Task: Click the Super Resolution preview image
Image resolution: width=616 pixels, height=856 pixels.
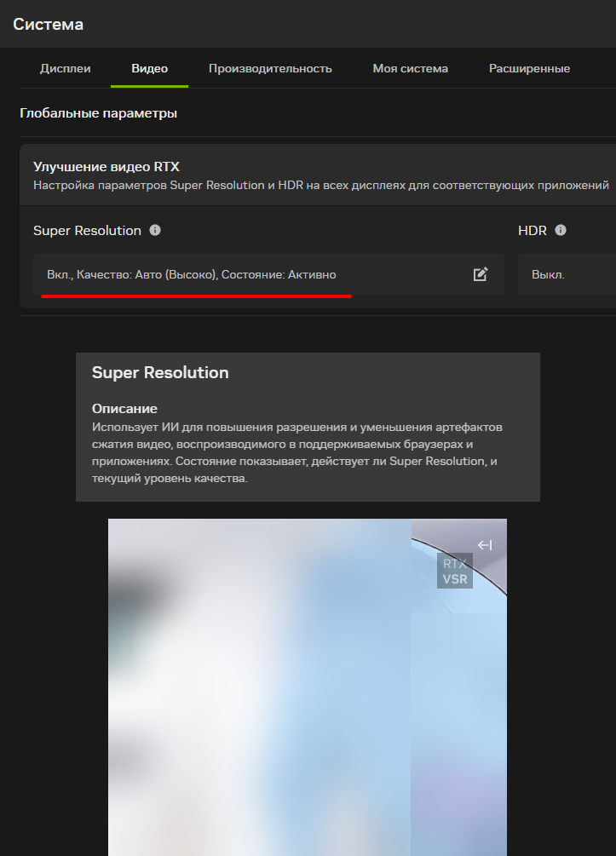Action: [x=308, y=687]
